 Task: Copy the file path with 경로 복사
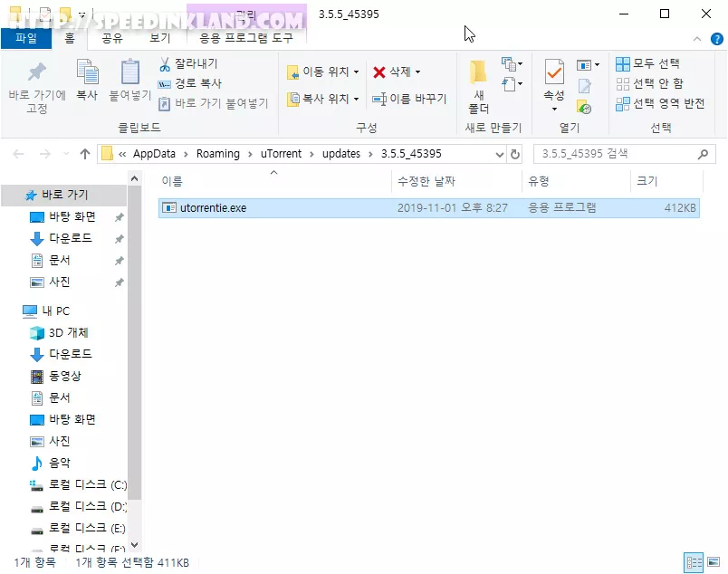[190, 83]
